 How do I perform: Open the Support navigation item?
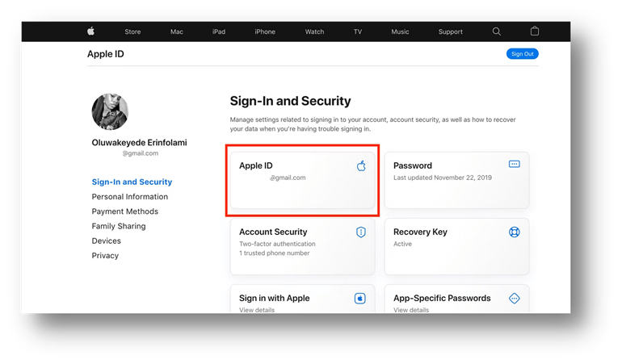[x=450, y=31]
